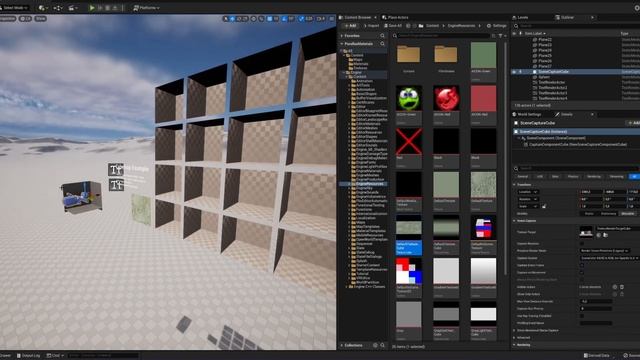Open the Location type dropdown in Transform
This screenshot has width=640, height=360.
pyautogui.click(x=528, y=192)
